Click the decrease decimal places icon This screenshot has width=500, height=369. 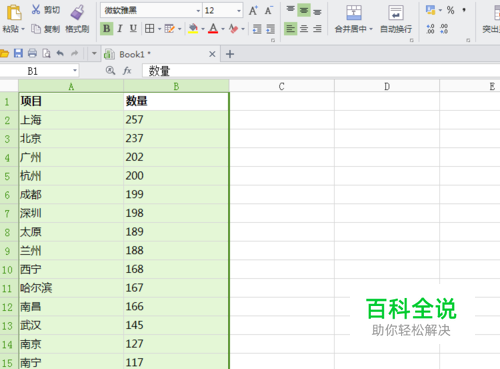[444, 29]
